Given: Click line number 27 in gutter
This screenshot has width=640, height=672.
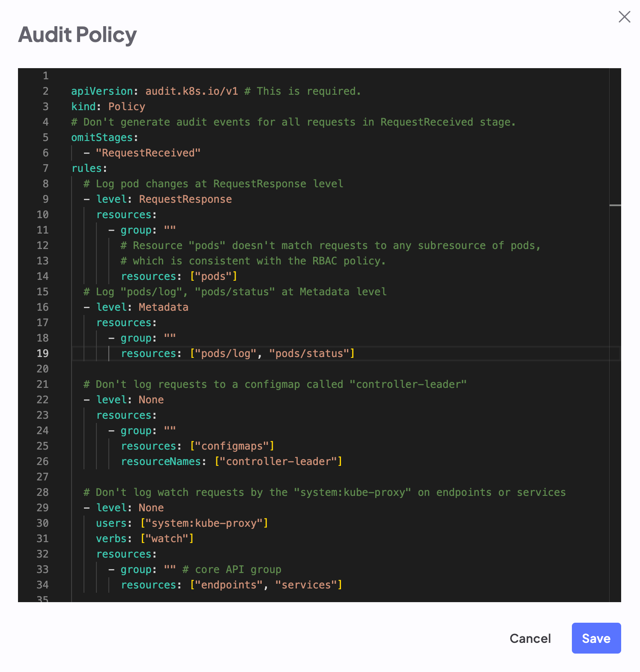Looking at the screenshot, I should pyautogui.click(x=42, y=477).
